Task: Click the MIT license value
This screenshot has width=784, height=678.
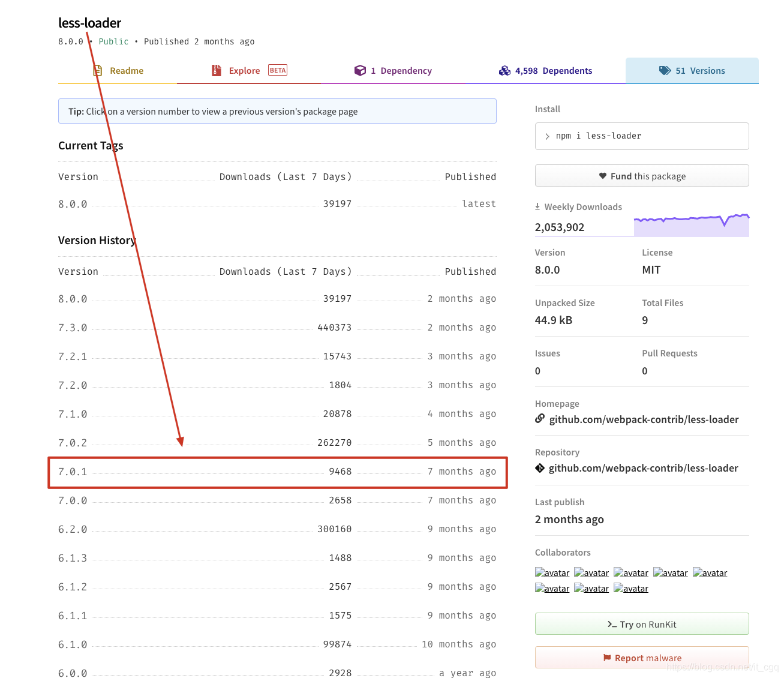Action: (651, 270)
